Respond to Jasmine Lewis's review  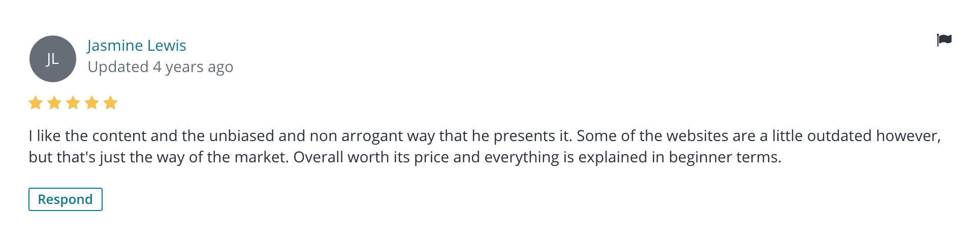tap(66, 199)
